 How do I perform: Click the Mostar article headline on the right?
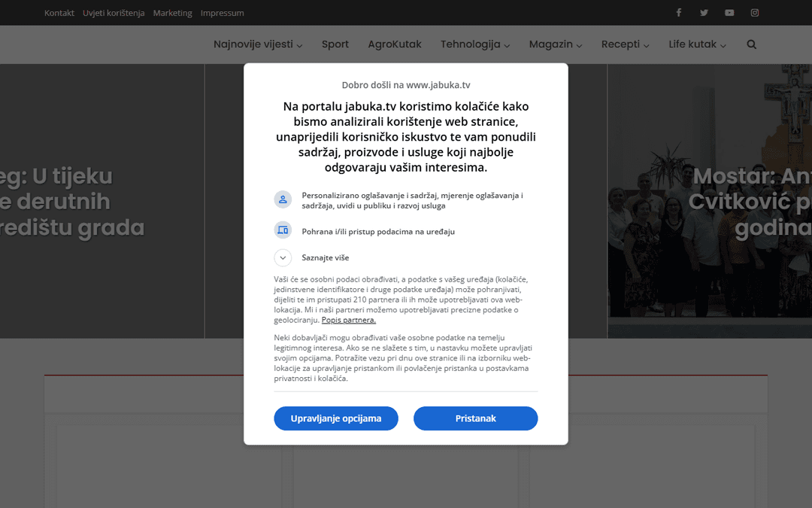[750, 202]
